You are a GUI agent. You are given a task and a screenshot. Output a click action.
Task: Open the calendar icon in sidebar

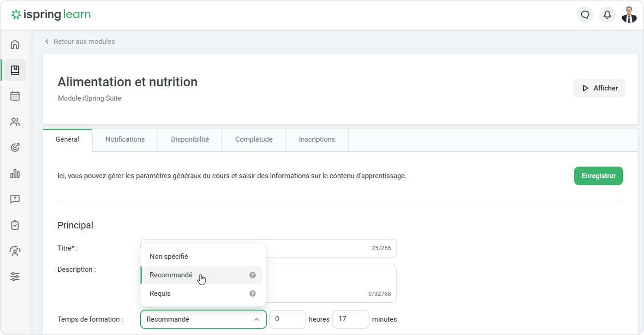pos(15,96)
